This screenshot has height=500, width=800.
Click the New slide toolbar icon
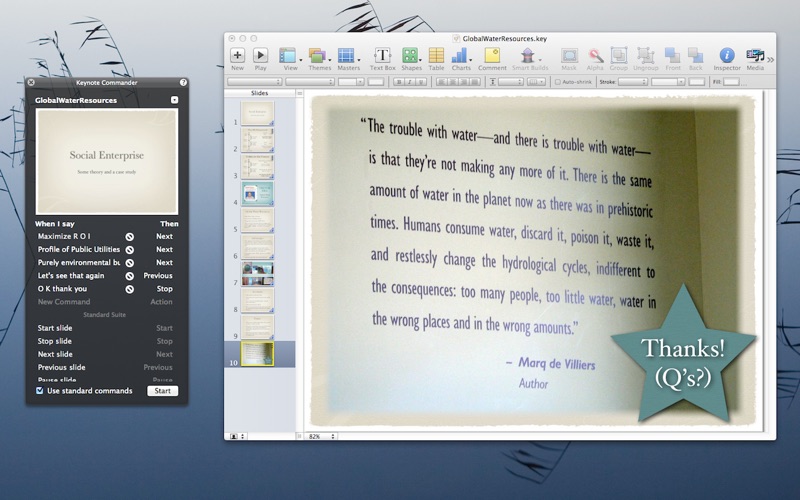(x=237, y=55)
